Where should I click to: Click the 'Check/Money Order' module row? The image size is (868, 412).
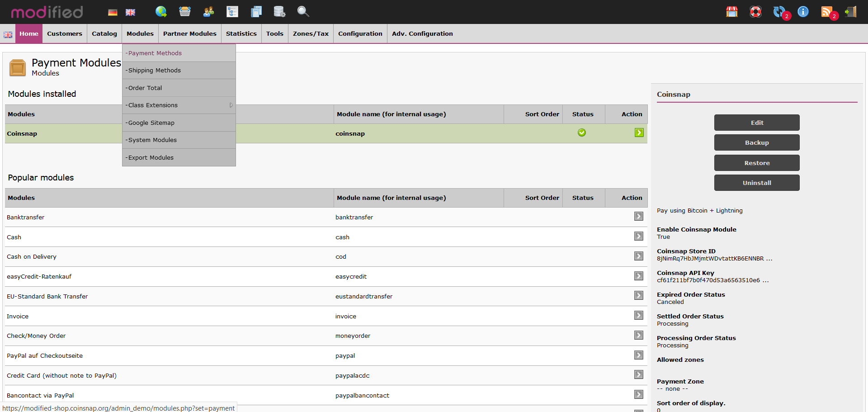pyautogui.click(x=326, y=336)
